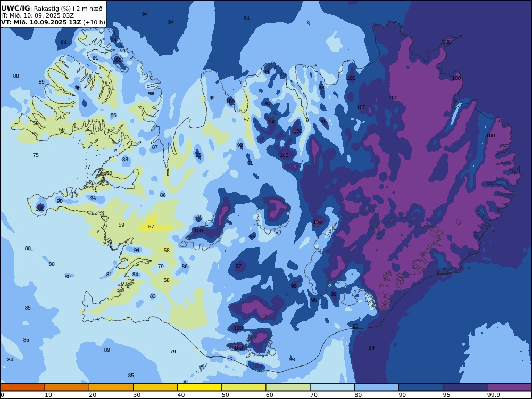
Task: Click the pale yellow 50–60 legend swatch
Action: [x=244, y=387]
